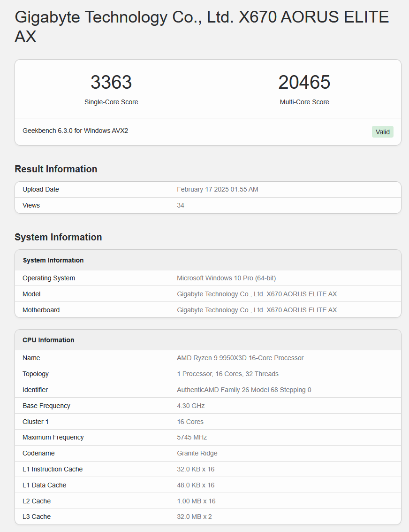
Task: Click the Codename label
Action: coord(38,453)
